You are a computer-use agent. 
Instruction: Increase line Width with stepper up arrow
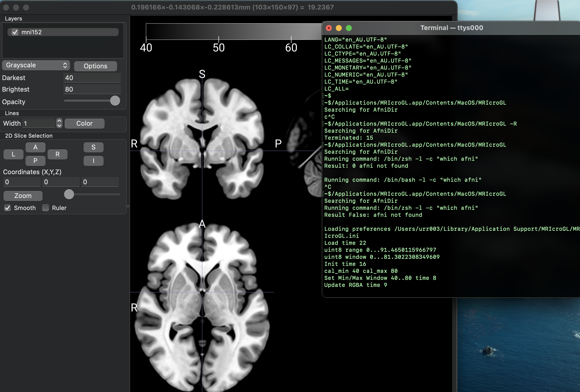coord(59,121)
